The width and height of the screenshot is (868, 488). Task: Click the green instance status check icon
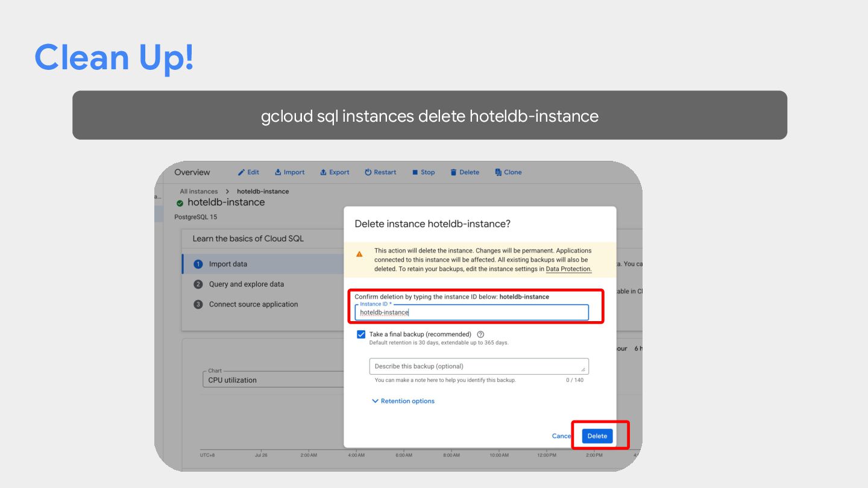tap(180, 203)
